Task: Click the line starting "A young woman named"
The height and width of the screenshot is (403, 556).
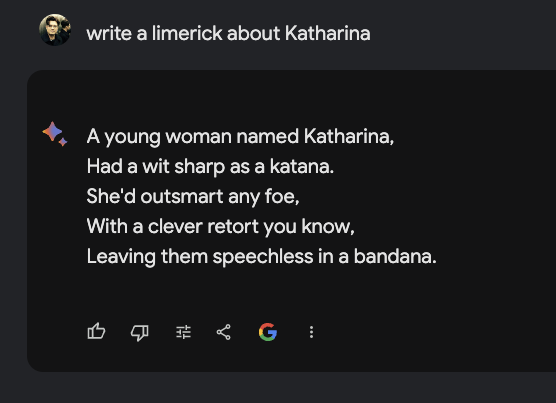Action: [x=240, y=137]
